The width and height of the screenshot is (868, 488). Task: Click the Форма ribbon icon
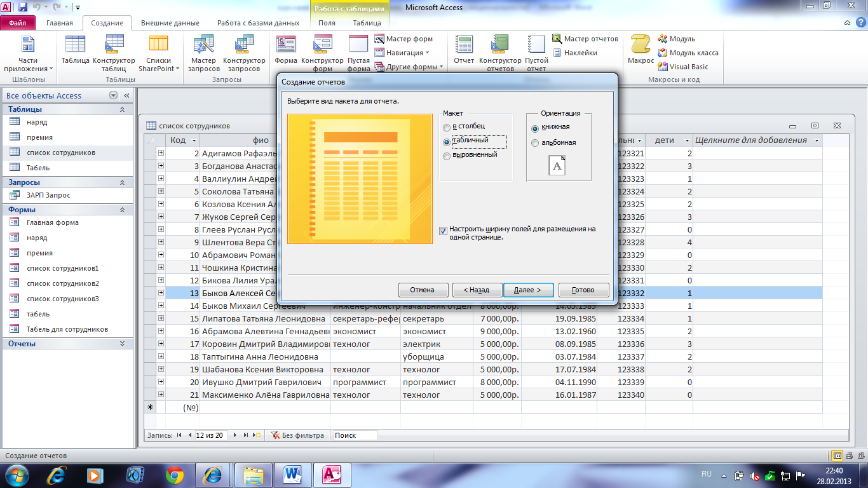[286, 51]
